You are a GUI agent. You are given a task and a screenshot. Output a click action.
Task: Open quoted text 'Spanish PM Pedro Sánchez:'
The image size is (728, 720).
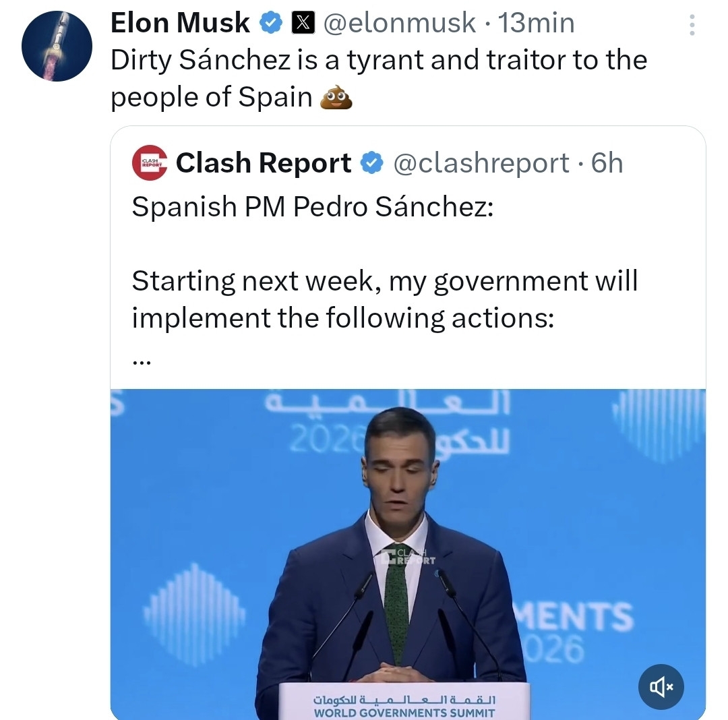tap(313, 206)
